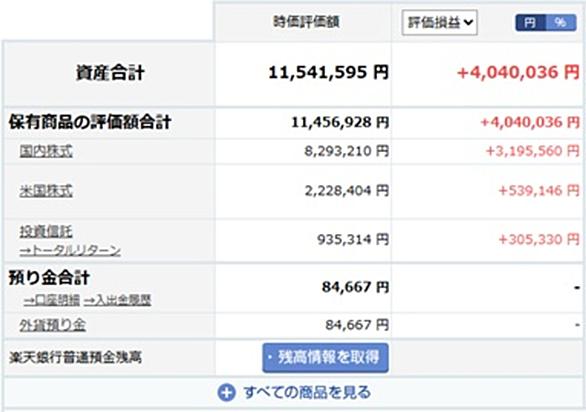Open the 評価損益 dropdown
This screenshot has height=412, width=586.
[440, 23]
